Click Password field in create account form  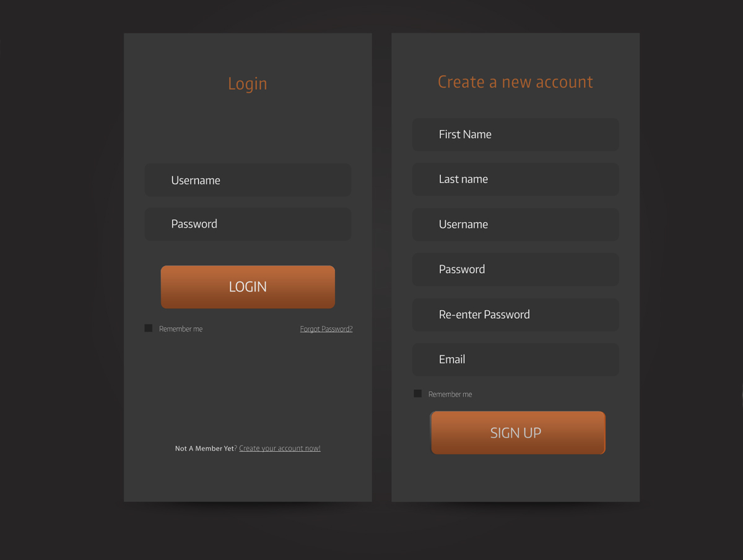[x=516, y=270]
